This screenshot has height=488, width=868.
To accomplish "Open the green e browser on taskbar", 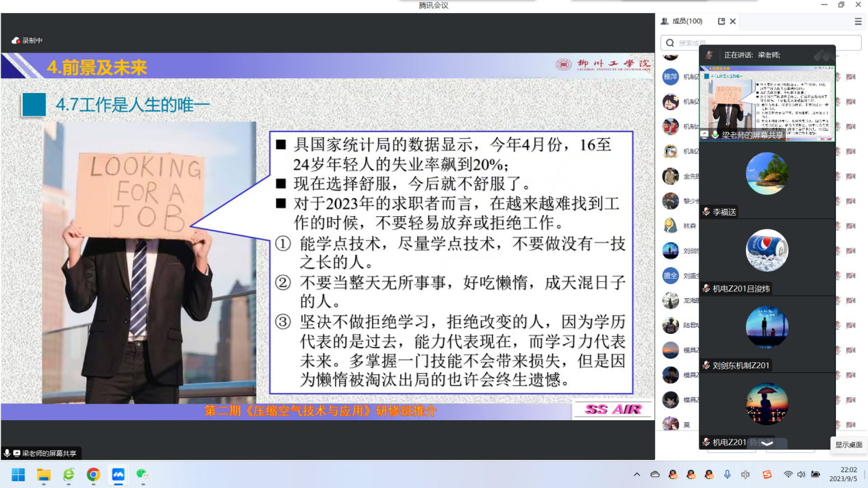I will 69,474.
